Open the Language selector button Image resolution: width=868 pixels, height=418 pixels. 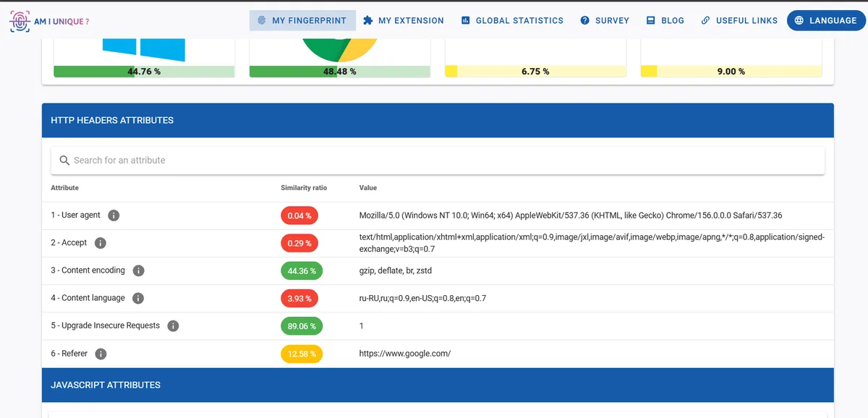[x=825, y=20]
